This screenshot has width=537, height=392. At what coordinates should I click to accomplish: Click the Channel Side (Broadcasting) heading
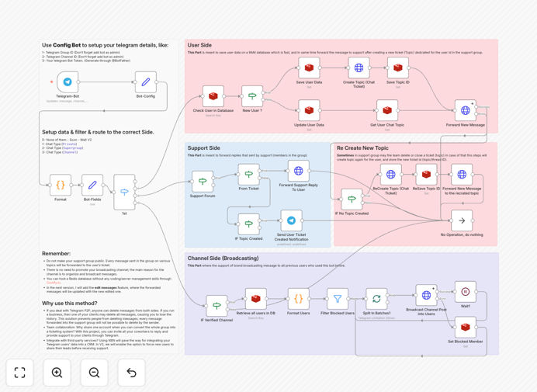coord(223,258)
